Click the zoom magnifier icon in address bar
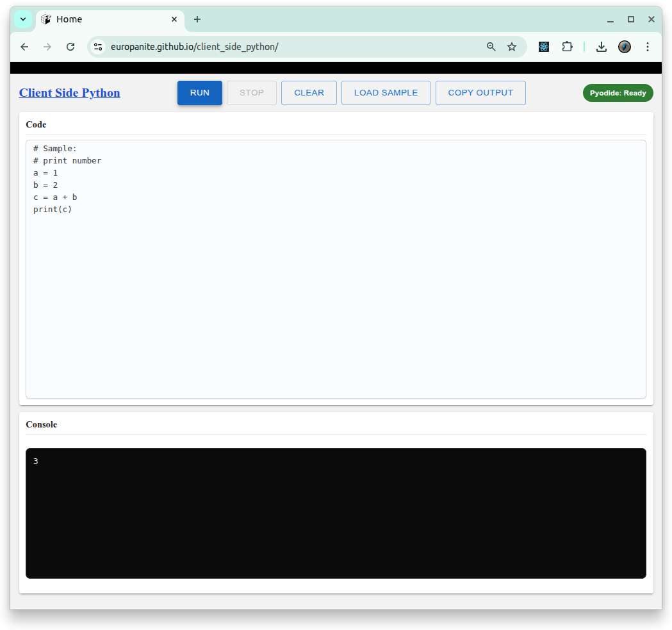The image size is (672, 630). point(491,47)
